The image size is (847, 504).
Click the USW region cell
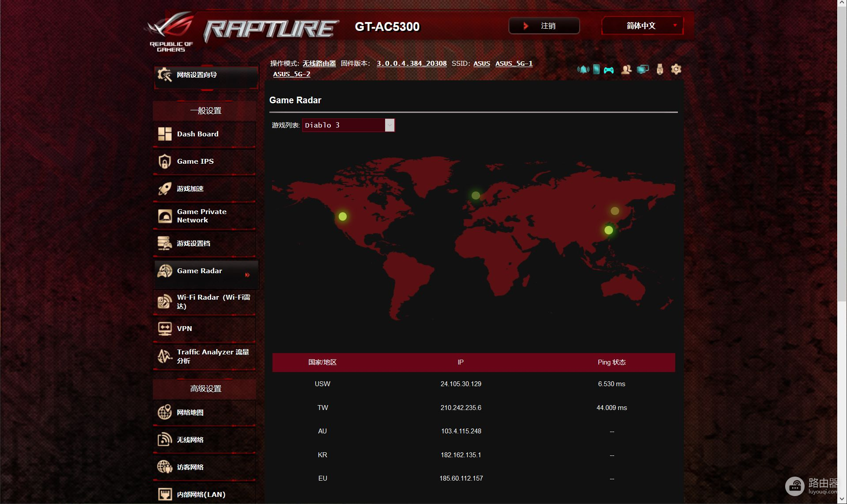(x=322, y=384)
